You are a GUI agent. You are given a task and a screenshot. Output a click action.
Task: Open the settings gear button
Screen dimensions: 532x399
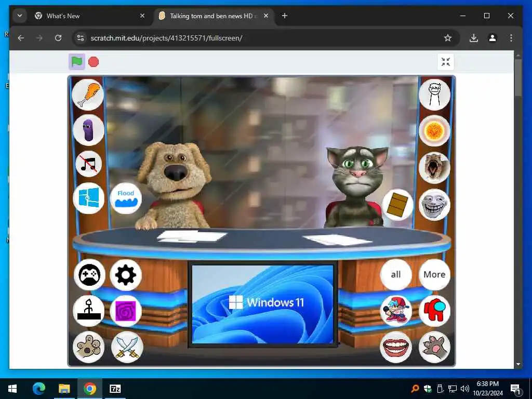(126, 275)
